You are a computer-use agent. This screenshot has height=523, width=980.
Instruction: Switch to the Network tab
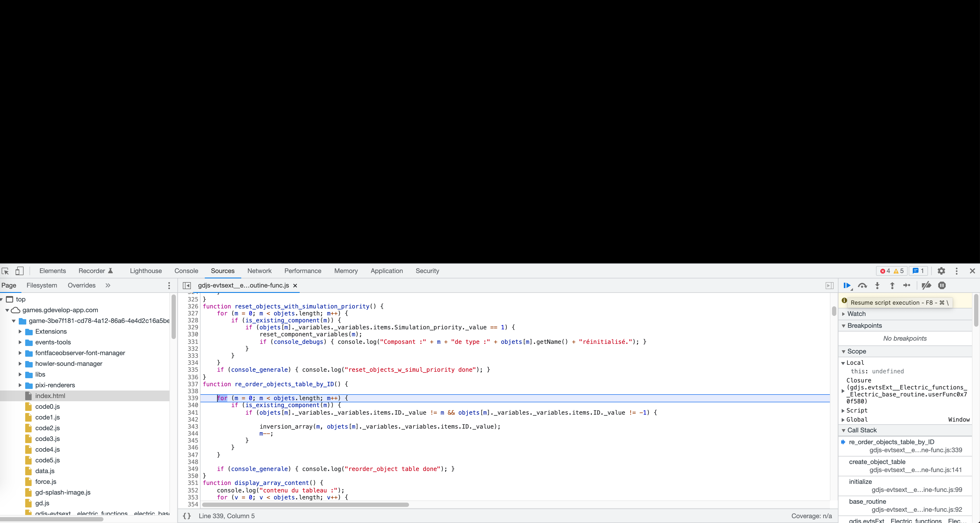point(259,271)
